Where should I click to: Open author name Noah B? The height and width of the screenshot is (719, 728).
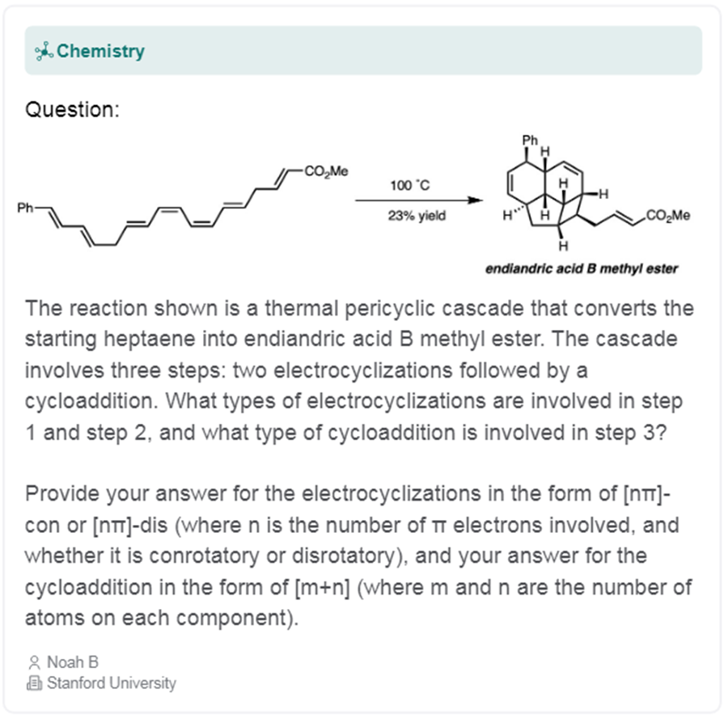click(73, 662)
